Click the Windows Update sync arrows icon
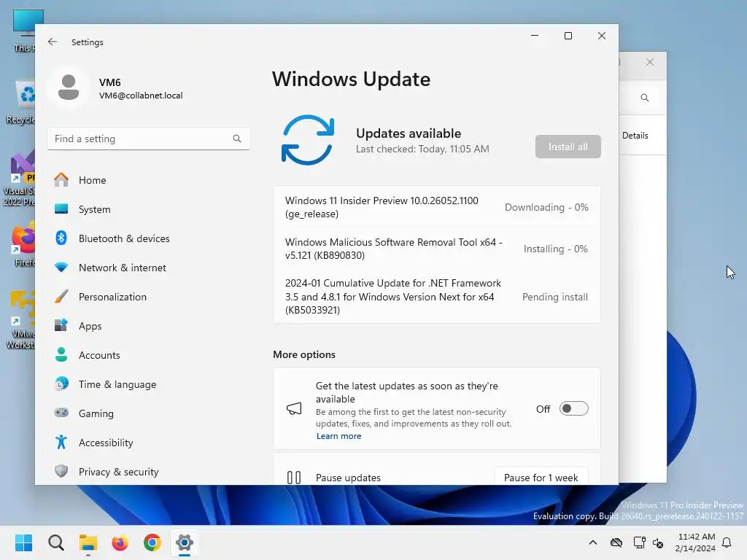The width and height of the screenshot is (747, 560). pos(308,140)
